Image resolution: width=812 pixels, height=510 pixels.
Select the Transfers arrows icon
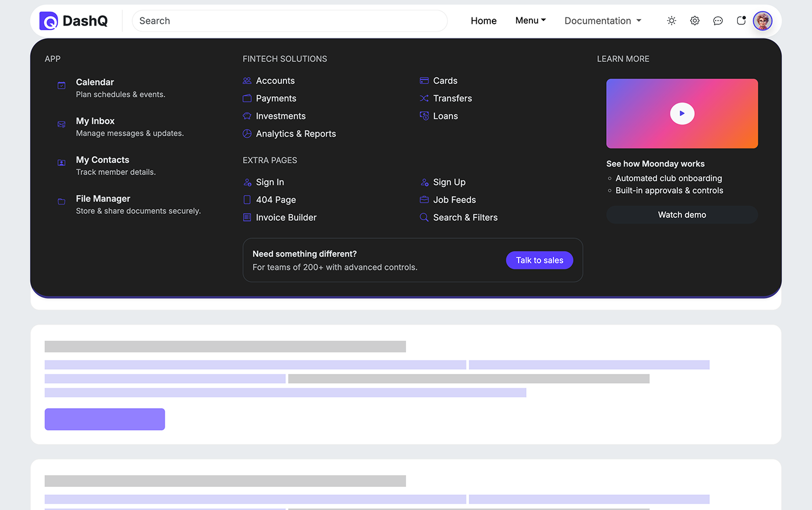424,99
